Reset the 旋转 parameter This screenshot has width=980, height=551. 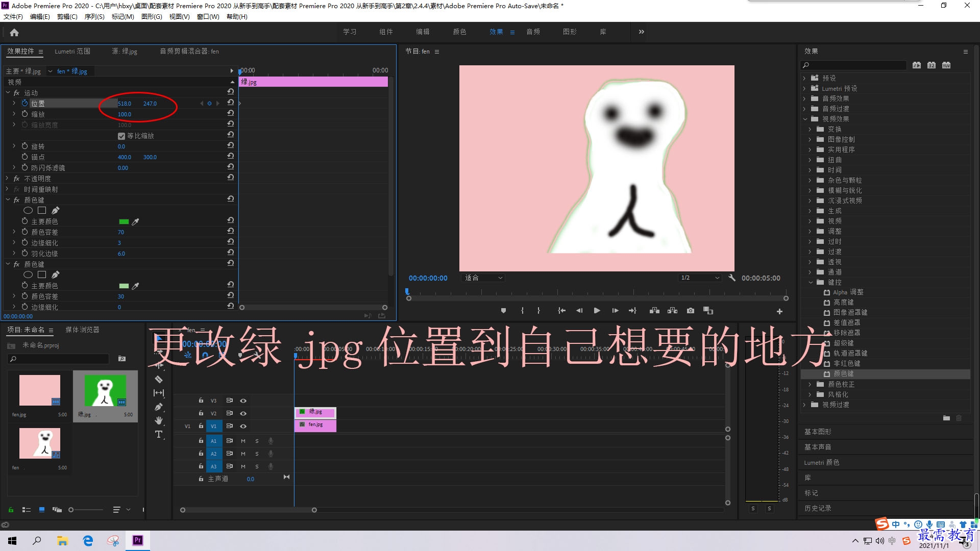point(231,145)
